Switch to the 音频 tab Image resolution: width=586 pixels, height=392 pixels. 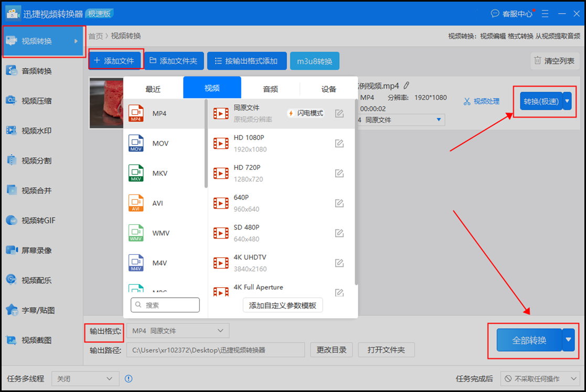[270, 89]
